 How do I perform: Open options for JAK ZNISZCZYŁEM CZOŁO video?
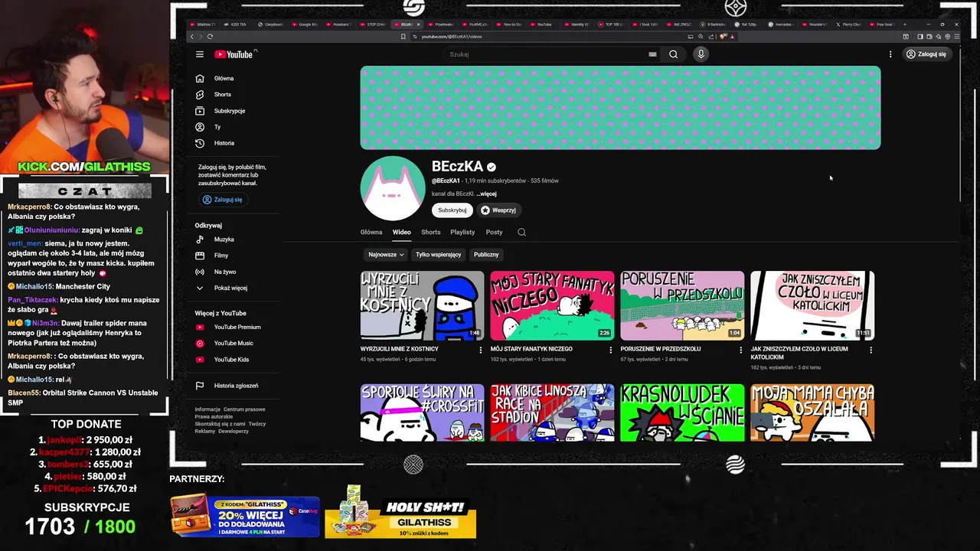tap(871, 350)
